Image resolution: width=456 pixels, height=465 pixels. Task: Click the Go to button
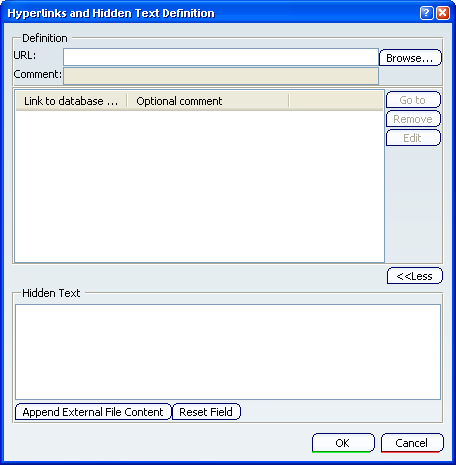(413, 100)
